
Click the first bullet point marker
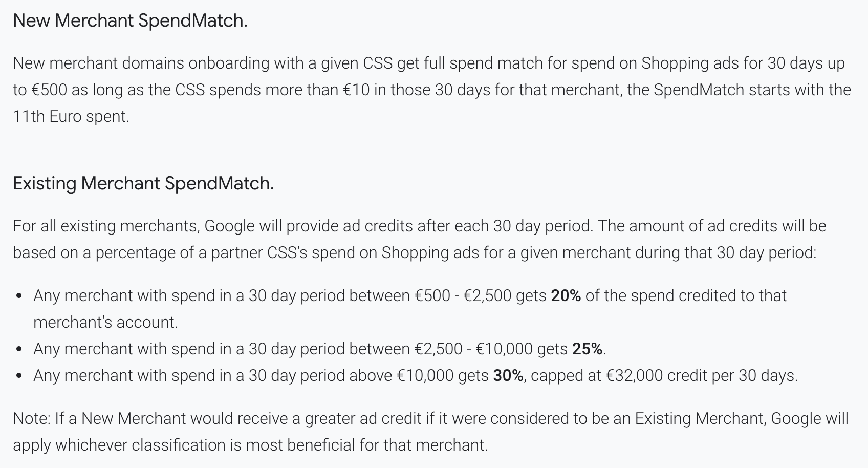(x=19, y=296)
